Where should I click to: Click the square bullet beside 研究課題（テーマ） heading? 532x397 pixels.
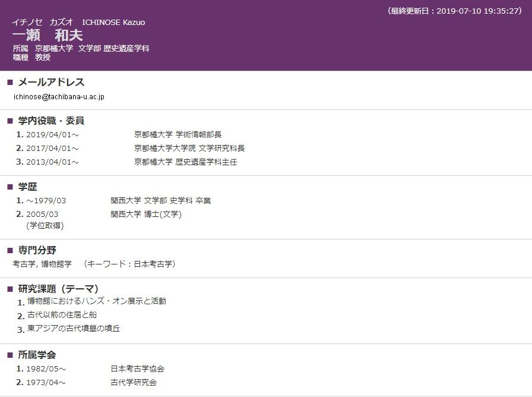(x=9, y=289)
